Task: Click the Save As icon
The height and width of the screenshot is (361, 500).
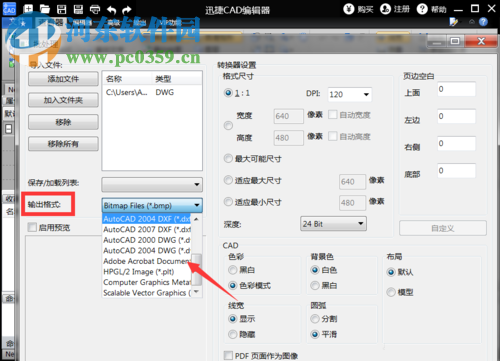Action: (x=78, y=9)
